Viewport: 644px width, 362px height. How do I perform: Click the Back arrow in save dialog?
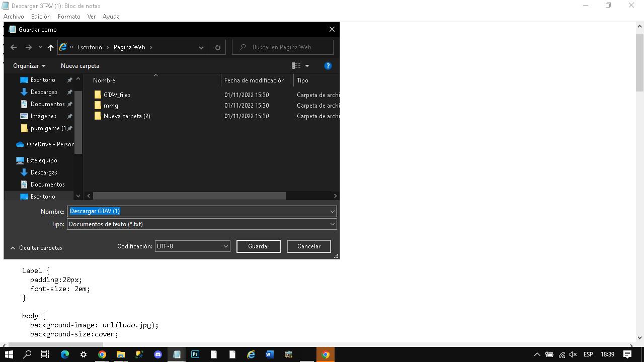pyautogui.click(x=14, y=47)
